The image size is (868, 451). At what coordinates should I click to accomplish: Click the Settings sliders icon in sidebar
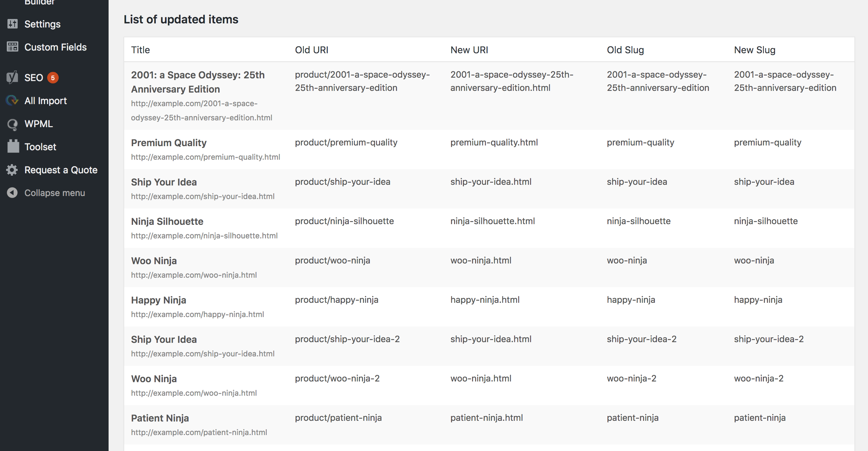coord(13,24)
